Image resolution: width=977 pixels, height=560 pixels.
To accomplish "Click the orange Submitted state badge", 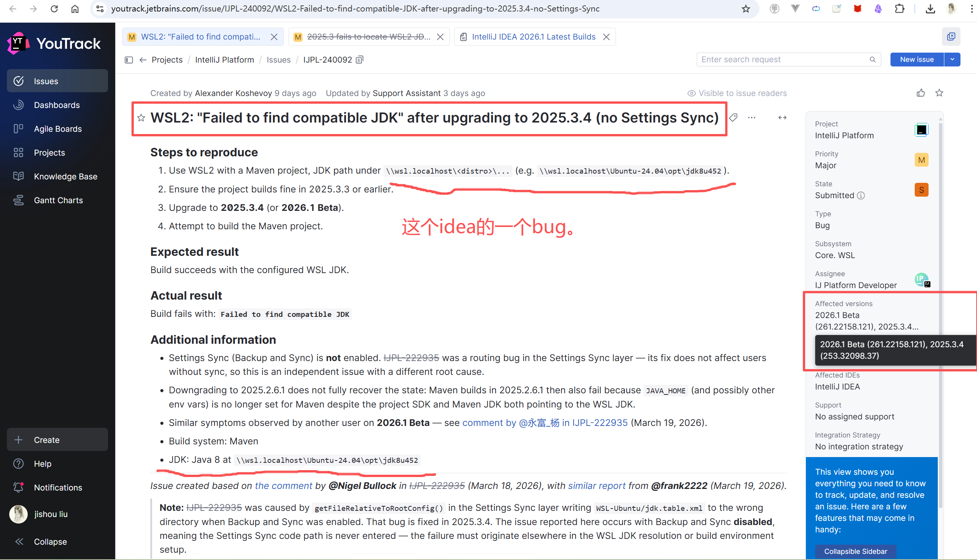I will coord(921,190).
